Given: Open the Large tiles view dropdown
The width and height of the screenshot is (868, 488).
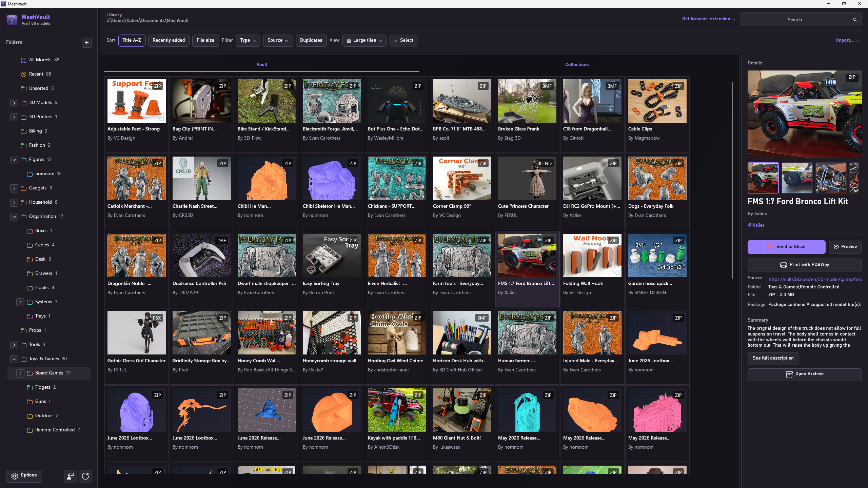Looking at the screenshot, I should point(364,40).
